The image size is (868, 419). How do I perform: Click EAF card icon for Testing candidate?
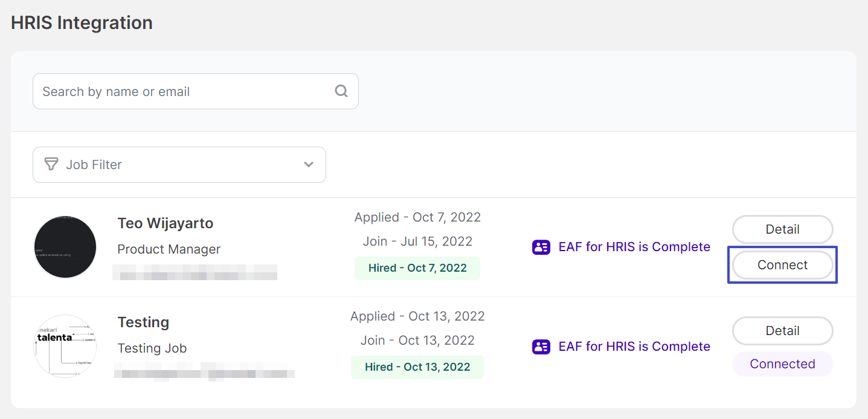click(x=541, y=347)
